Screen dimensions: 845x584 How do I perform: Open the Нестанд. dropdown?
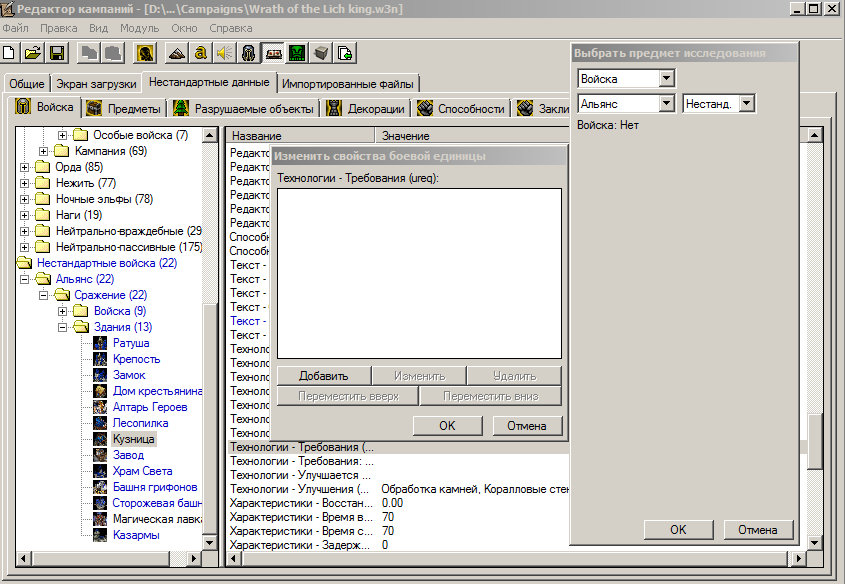click(746, 103)
